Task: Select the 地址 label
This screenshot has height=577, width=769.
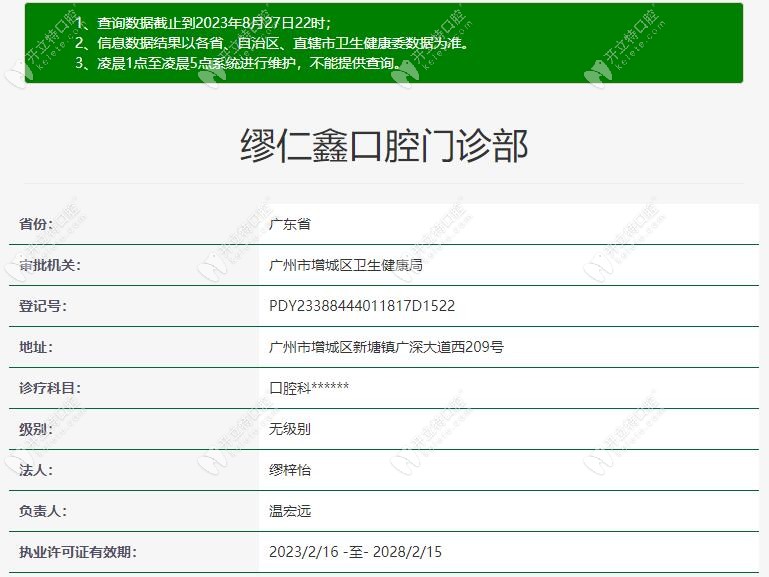Action: point(36,347)
